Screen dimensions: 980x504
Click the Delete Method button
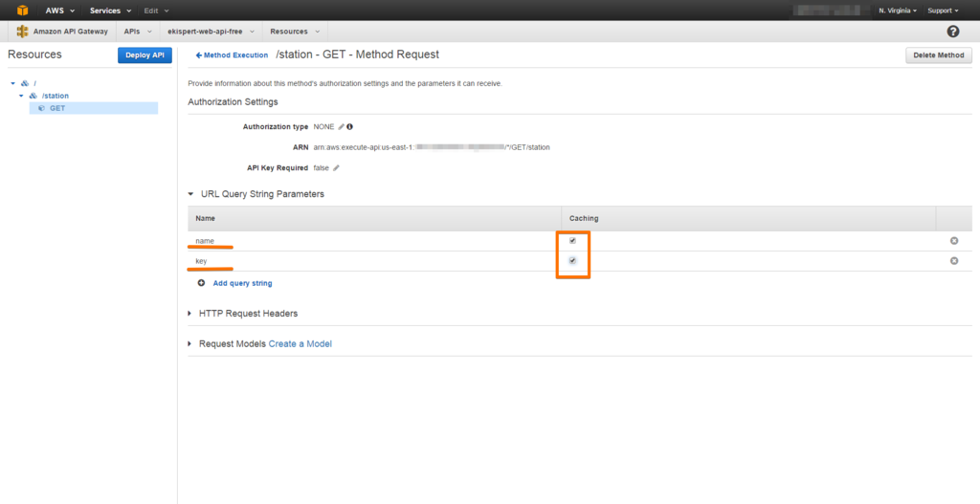point(939,55)
